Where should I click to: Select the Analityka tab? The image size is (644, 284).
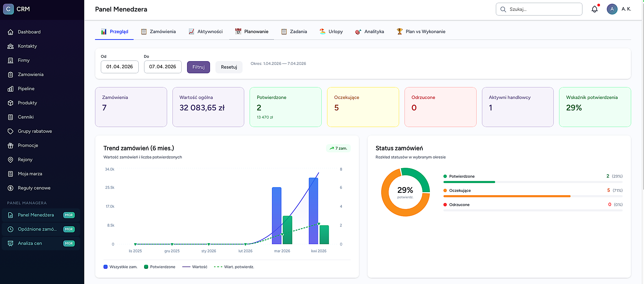pyautogui.click(x=370, y=32)
